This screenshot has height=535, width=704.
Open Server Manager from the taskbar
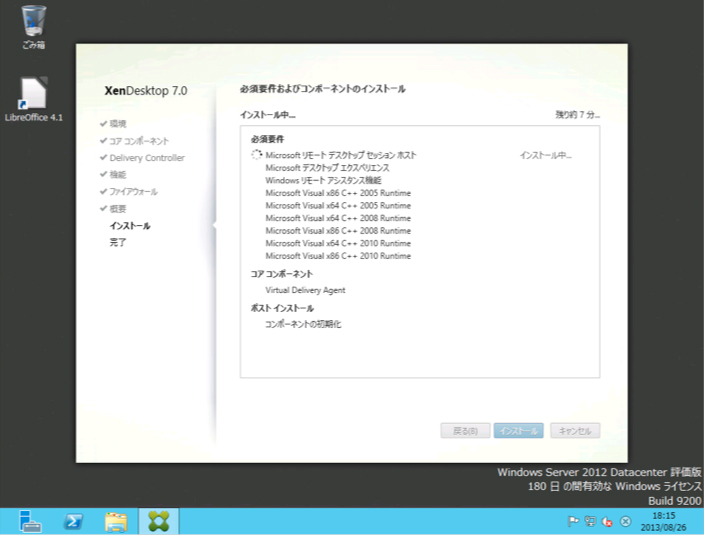click(x=30, y=522)
